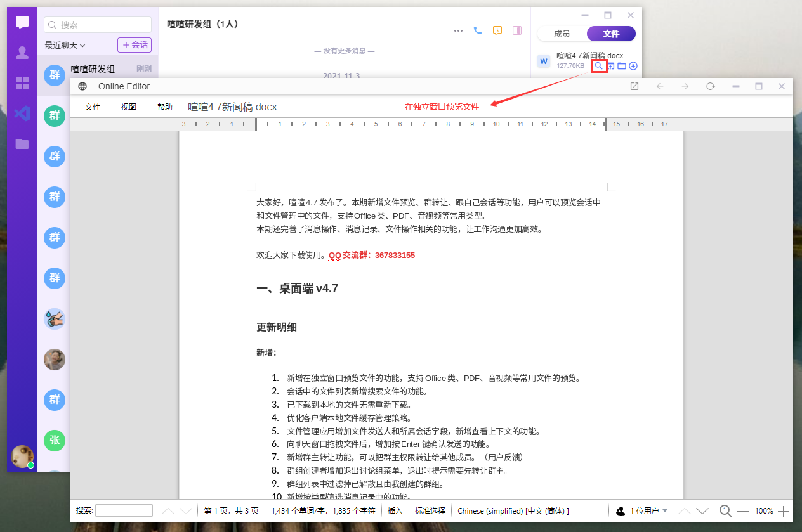The height and width of the screenshot is (532, 802).
Task: Click the Chinese (simplified) language indicator
Action: (513, 510)
